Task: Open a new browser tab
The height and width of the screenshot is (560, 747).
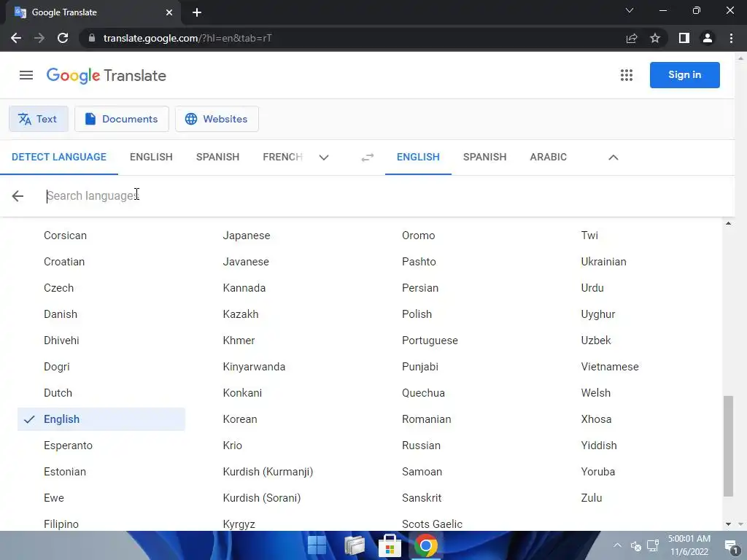Action: point(197,12)
